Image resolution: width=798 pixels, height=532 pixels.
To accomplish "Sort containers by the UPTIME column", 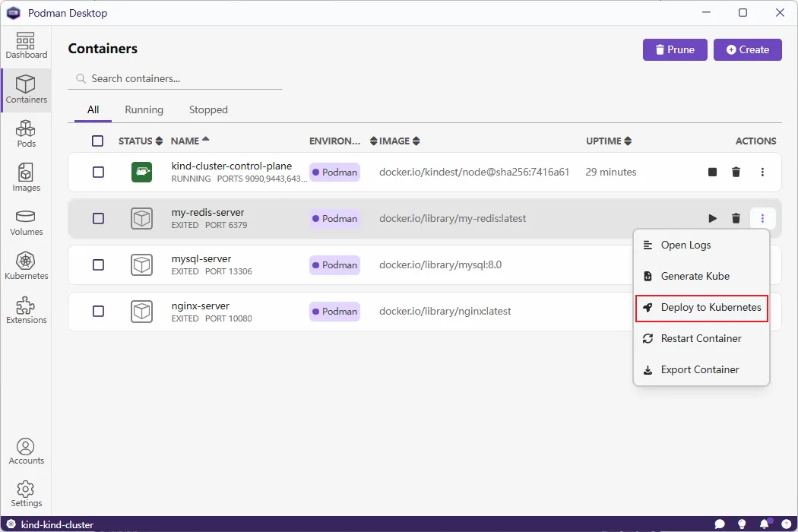I will point(606,141).
